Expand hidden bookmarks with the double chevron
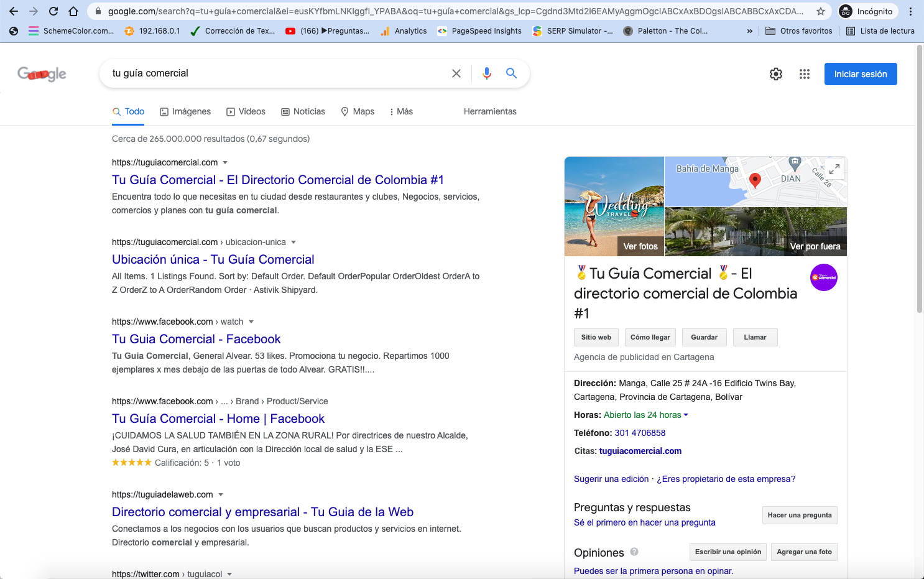The height and width of the screenshot is (579, 924). tap(749, 30)
